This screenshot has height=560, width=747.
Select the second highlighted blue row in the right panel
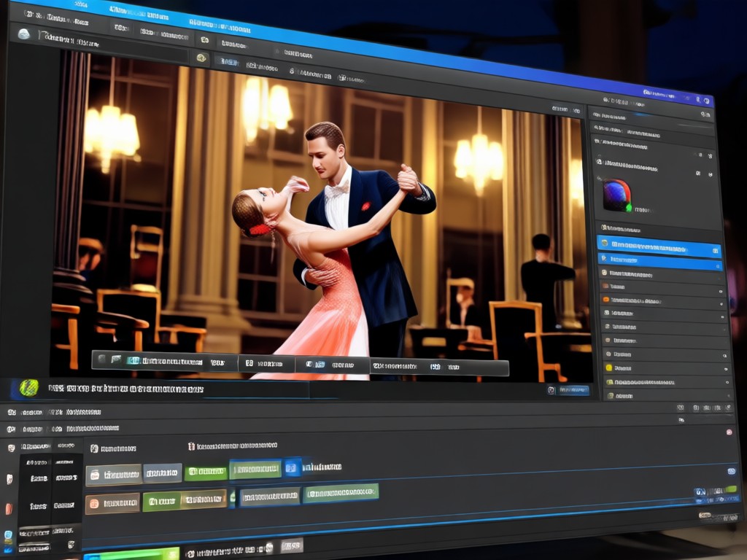pos(659,262)
